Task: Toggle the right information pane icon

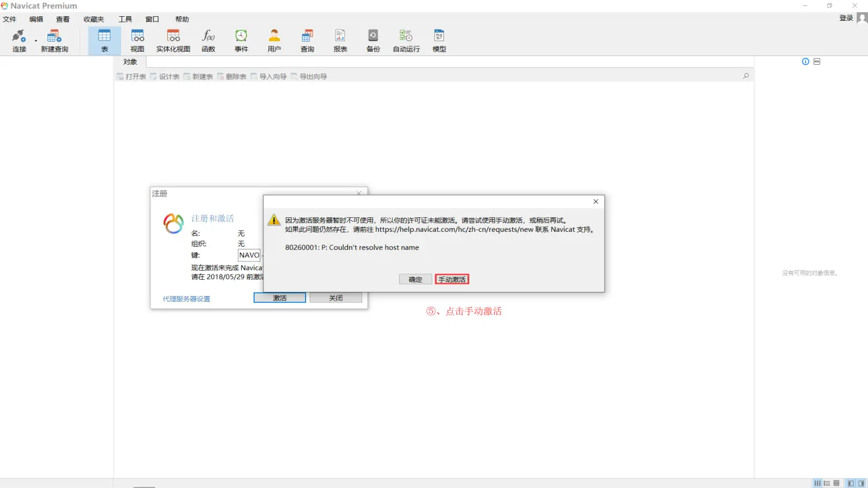Action: [861, 483]
